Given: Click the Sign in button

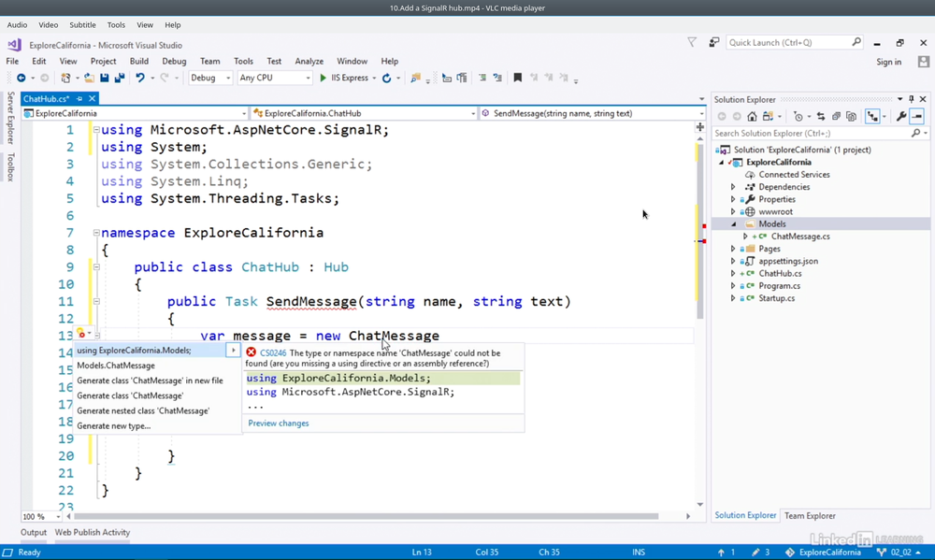Looking at the screenshot, I should (x=888, y=62).
